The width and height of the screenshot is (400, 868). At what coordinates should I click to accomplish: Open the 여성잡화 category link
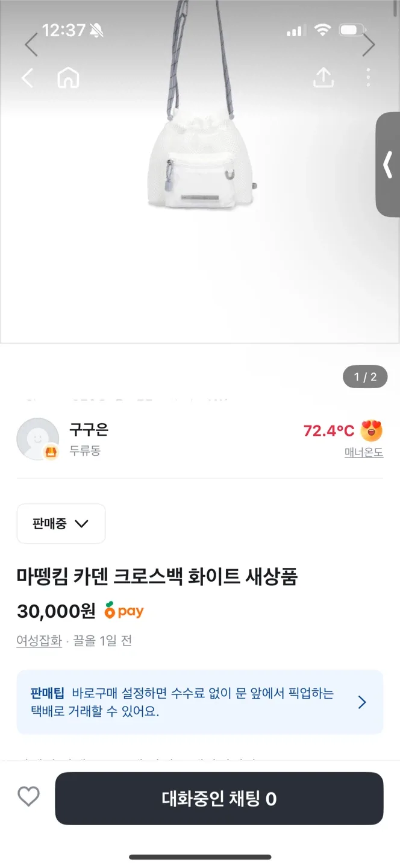(x=39, y=641)
